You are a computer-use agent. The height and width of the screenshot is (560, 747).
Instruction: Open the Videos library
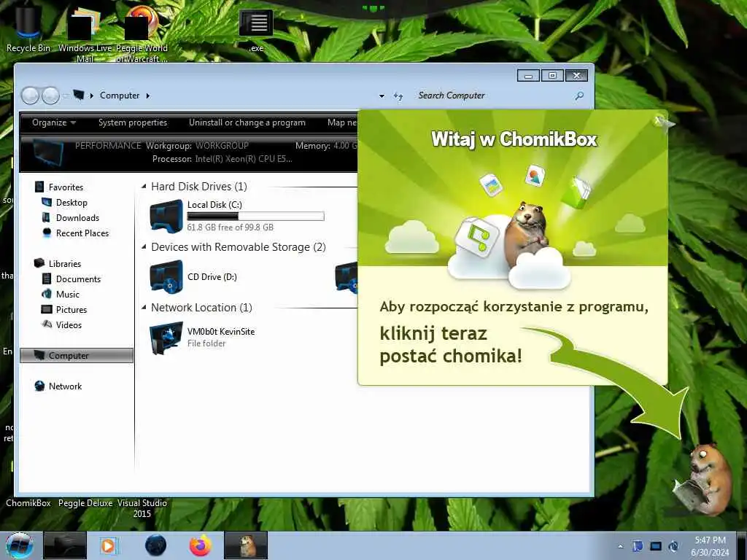[69, 324]
